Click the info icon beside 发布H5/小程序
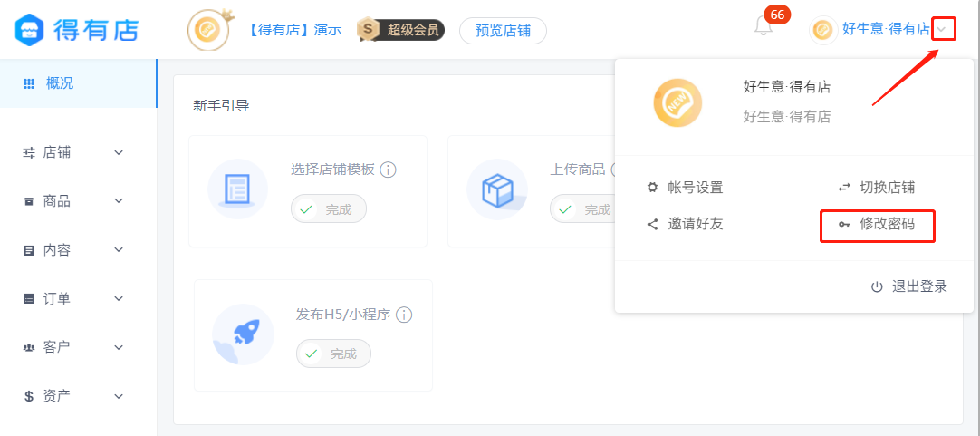980x436 pixels. point(404,315)
